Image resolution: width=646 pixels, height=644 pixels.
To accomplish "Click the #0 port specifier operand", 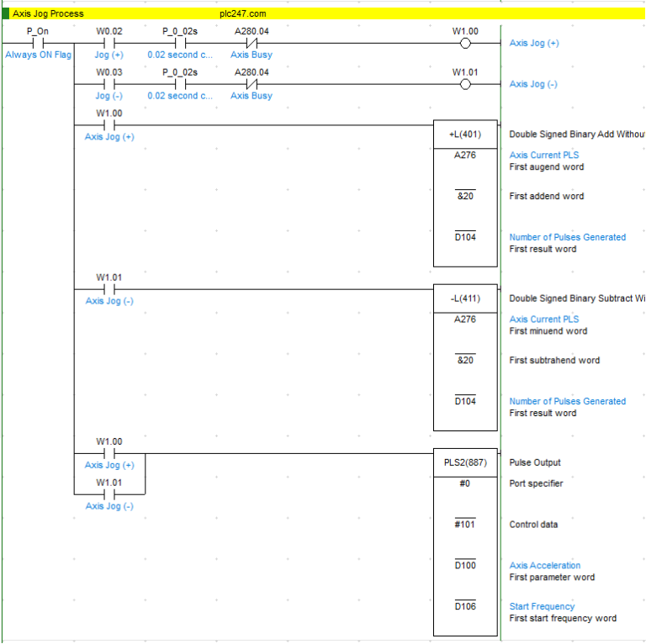I will click(465, 484).
